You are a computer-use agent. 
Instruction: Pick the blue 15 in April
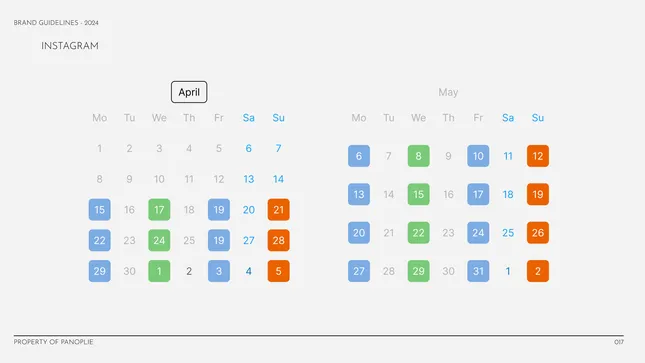pyautogui.click(x=100, y=209)
